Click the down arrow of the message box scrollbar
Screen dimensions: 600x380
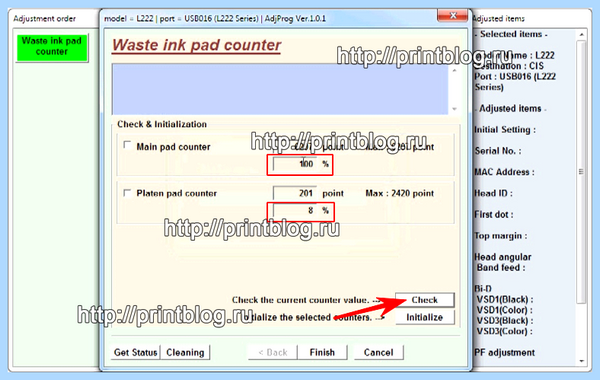click(x=454, y=109)
